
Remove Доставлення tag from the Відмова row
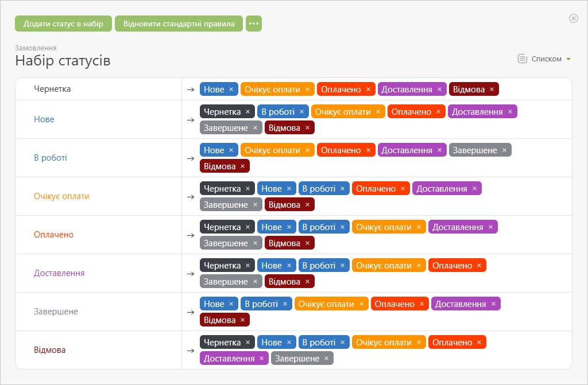[261, 359]
